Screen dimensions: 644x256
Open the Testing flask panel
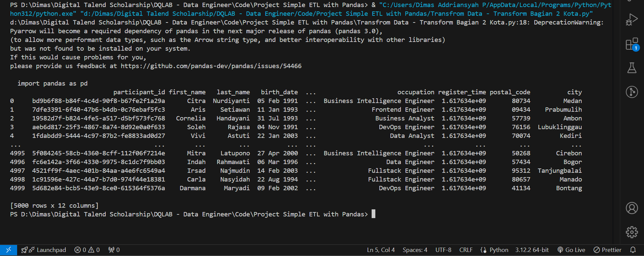632,68
